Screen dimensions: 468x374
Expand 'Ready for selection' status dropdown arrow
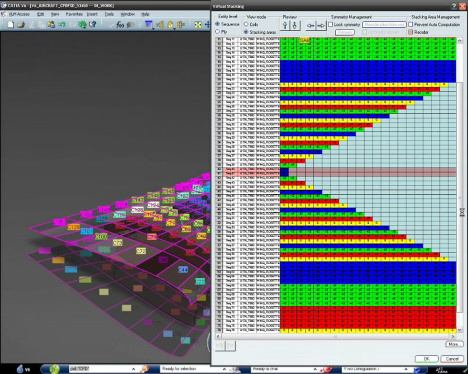pos(224,369)
